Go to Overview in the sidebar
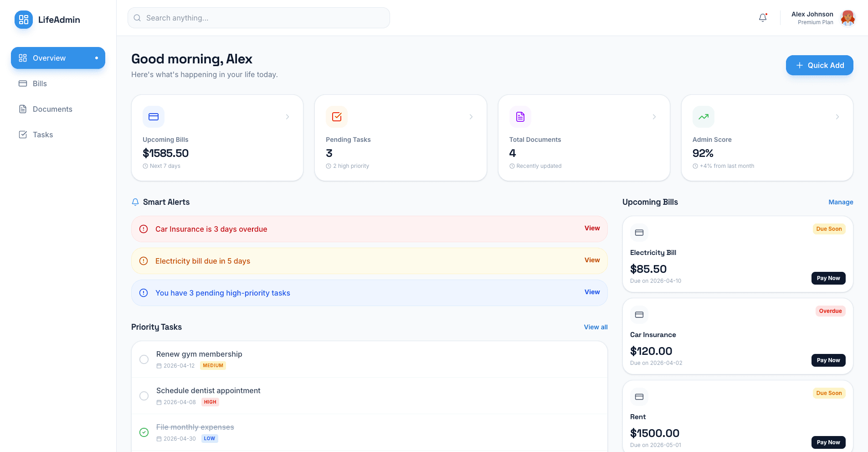 [x=58, y=58]
